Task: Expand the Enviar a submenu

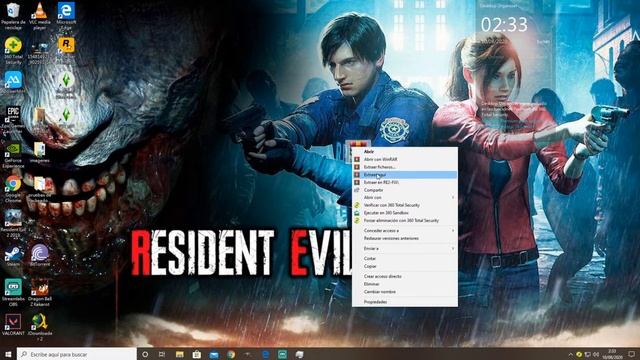Action: click(x=404, y=249)
